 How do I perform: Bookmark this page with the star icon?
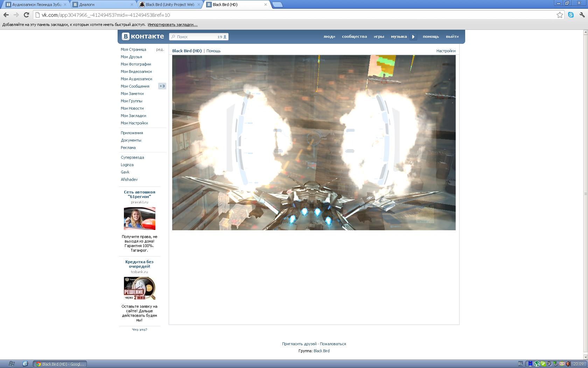pyautogui.click(x=560, y=15)
